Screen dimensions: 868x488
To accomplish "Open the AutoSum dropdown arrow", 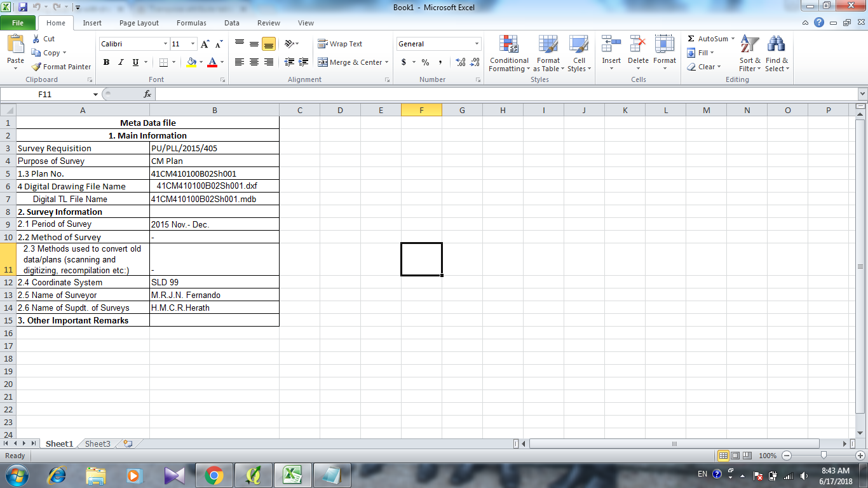I will (x=733, y=39).
